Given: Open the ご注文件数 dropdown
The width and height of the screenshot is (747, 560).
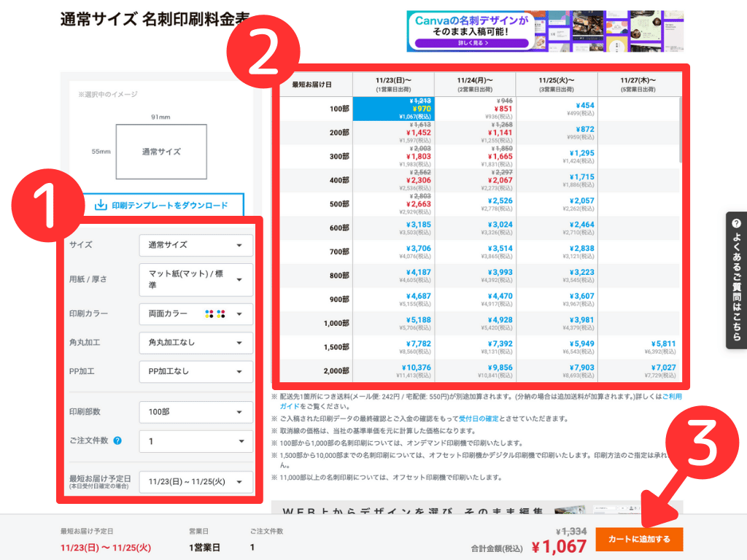Looking at the screenshot, I should tap(196, 440).
